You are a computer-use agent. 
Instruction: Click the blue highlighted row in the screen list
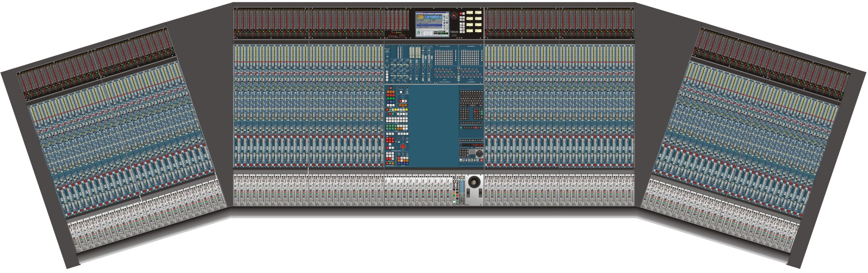pyautogui.click(x=429, y=25)
